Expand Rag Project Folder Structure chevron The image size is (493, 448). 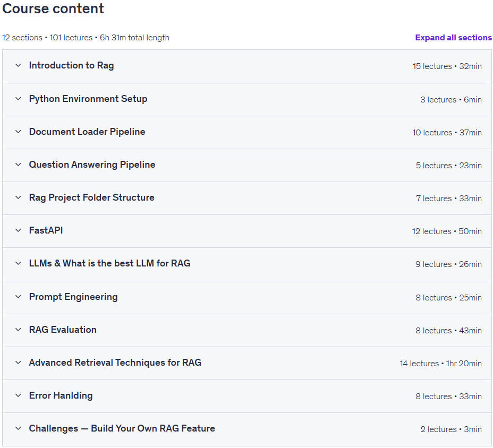point(18,197)
